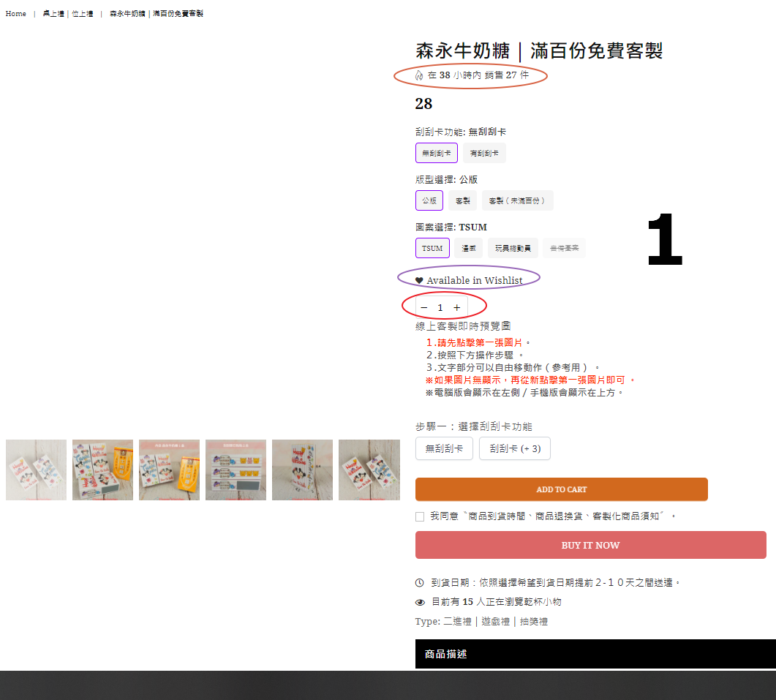Decrease quantity with the minus icon

[x=424, y=308]
